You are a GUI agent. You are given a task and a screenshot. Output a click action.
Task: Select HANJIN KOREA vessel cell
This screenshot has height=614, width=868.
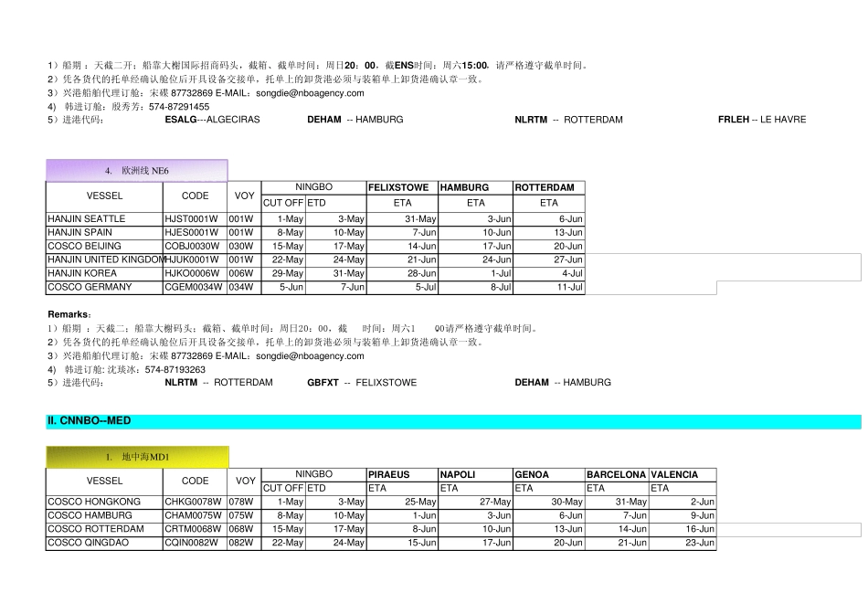(105, 273)
